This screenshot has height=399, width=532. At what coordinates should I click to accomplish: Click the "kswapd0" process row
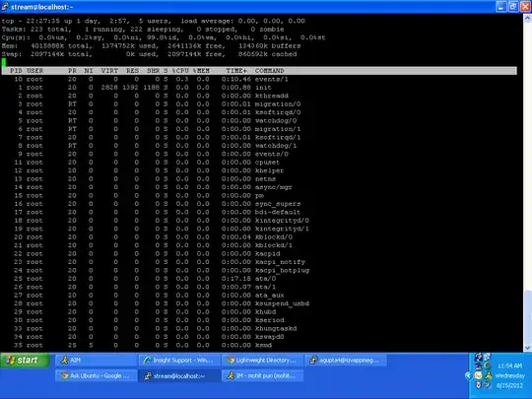coord(151,337)
